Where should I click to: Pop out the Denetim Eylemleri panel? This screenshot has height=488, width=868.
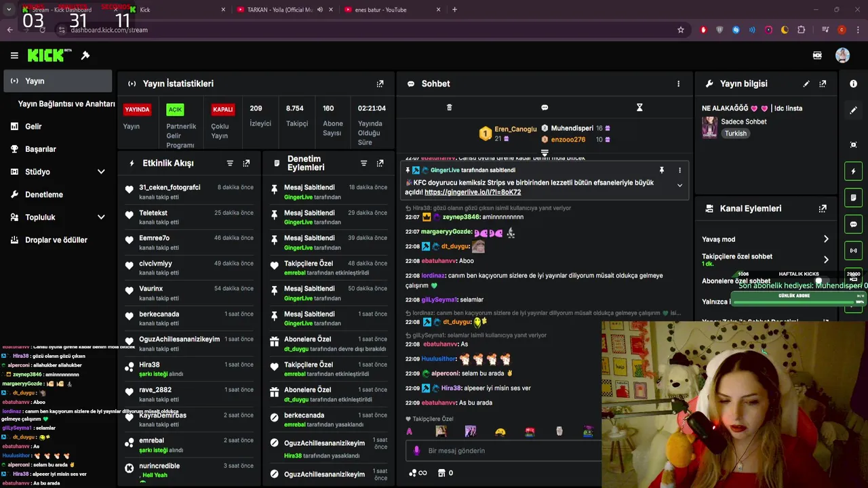[380, 163]
